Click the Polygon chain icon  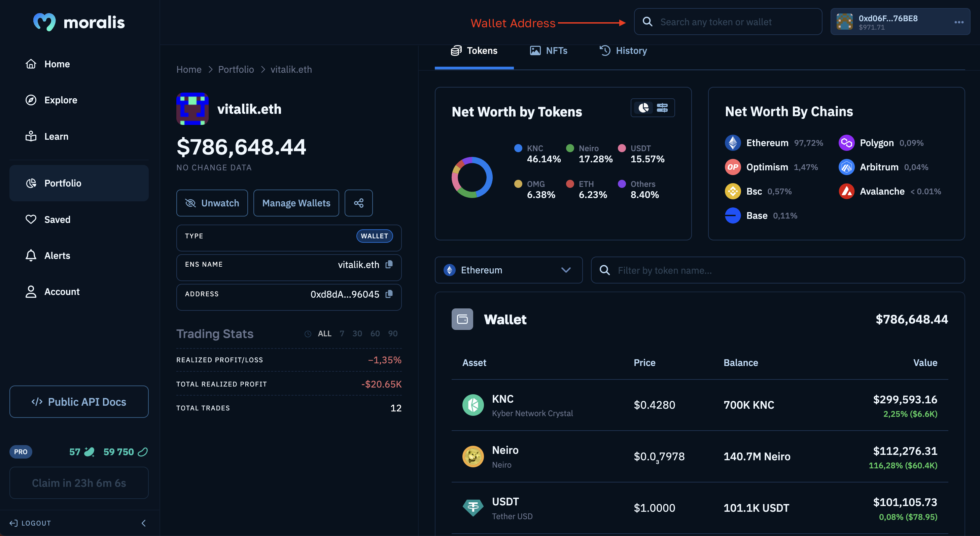(846, 143)
